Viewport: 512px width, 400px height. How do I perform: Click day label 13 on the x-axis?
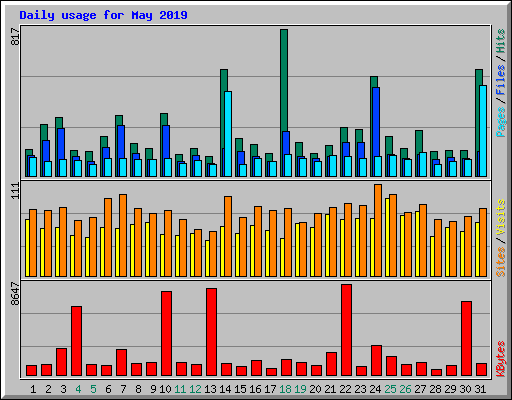210,389
